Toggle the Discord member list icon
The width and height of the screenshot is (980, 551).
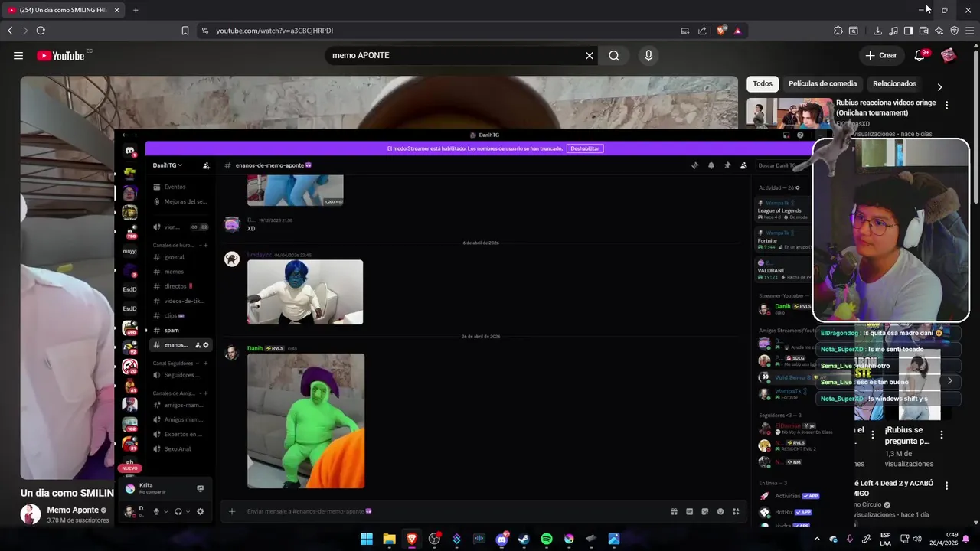743,165
